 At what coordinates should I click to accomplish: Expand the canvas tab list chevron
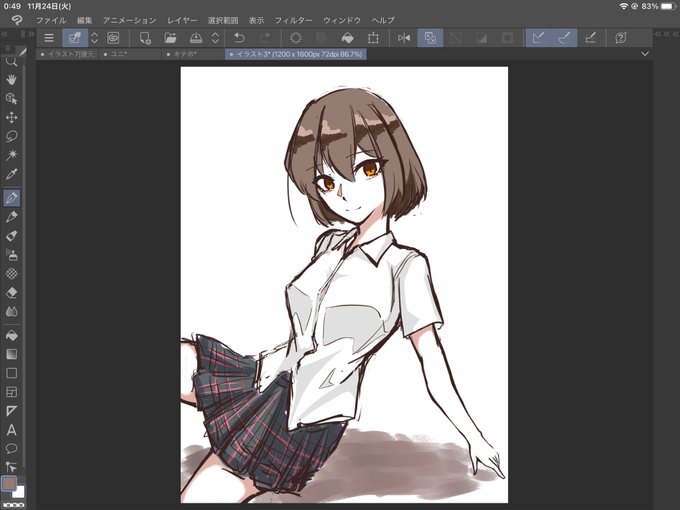(645, 54)
